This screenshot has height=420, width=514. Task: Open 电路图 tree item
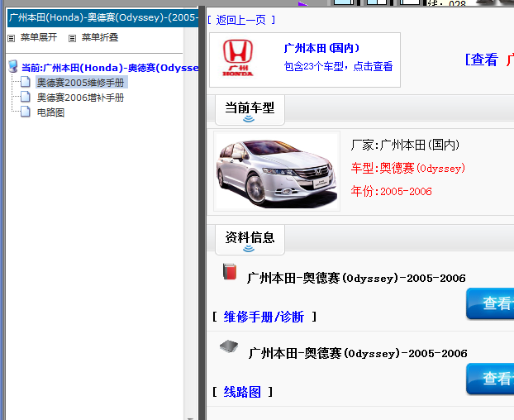click(x=50, y=112)
